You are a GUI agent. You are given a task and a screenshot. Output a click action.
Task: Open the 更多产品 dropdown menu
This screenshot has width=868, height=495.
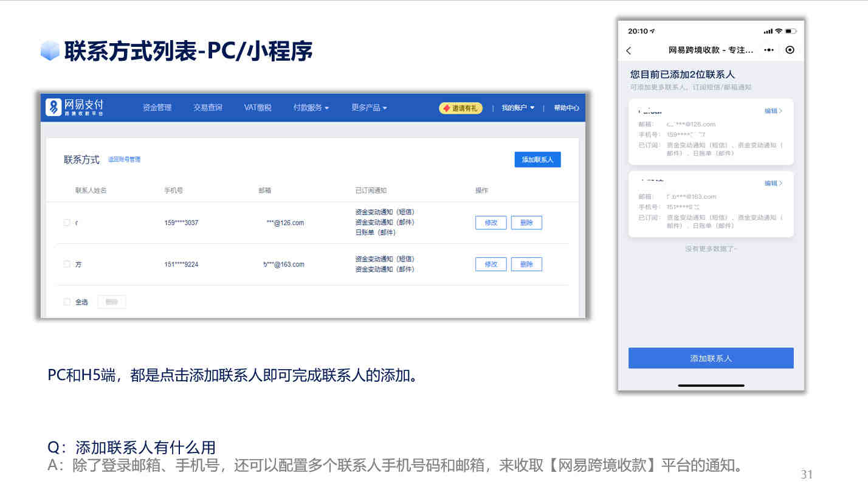pos(369,108)
